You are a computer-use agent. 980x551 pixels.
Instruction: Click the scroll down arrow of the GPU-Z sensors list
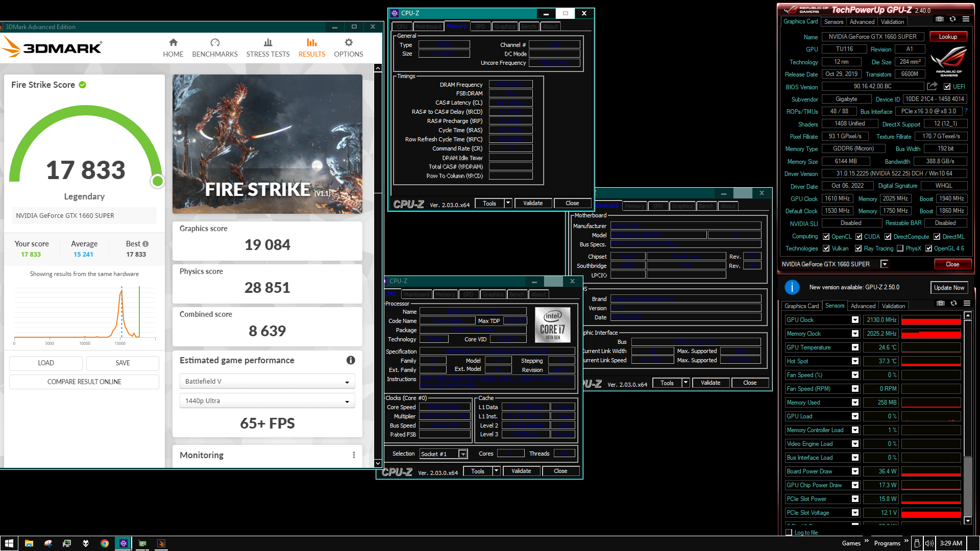968,521
